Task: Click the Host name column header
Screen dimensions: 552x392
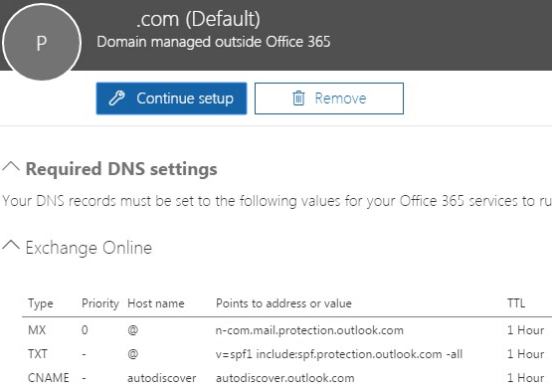Action: 156,303
